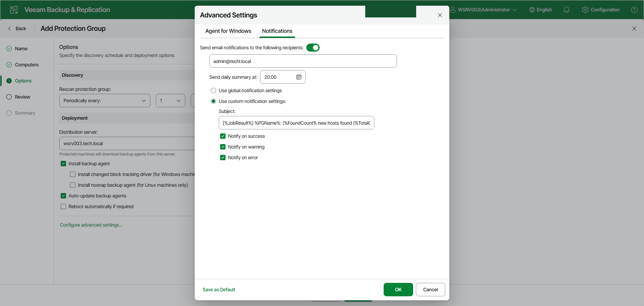Check Install nosnap backup agent option

pyautogui.click(x=73, y=185)
